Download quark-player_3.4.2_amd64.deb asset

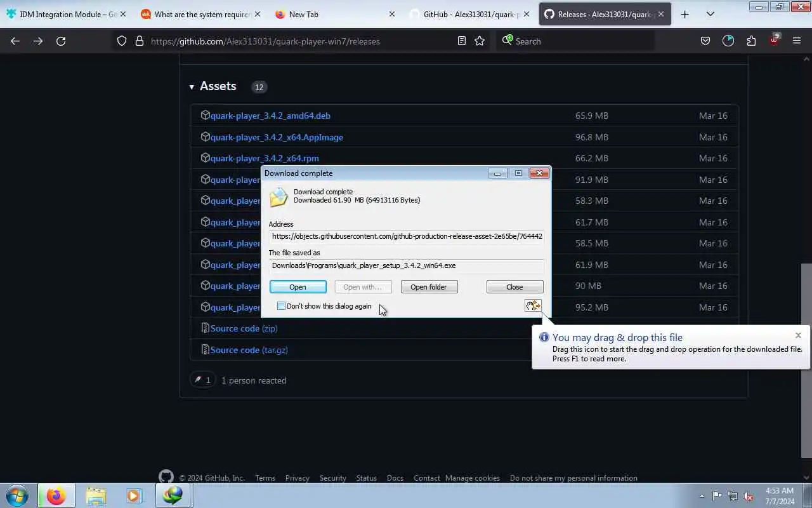pos(270,116)
